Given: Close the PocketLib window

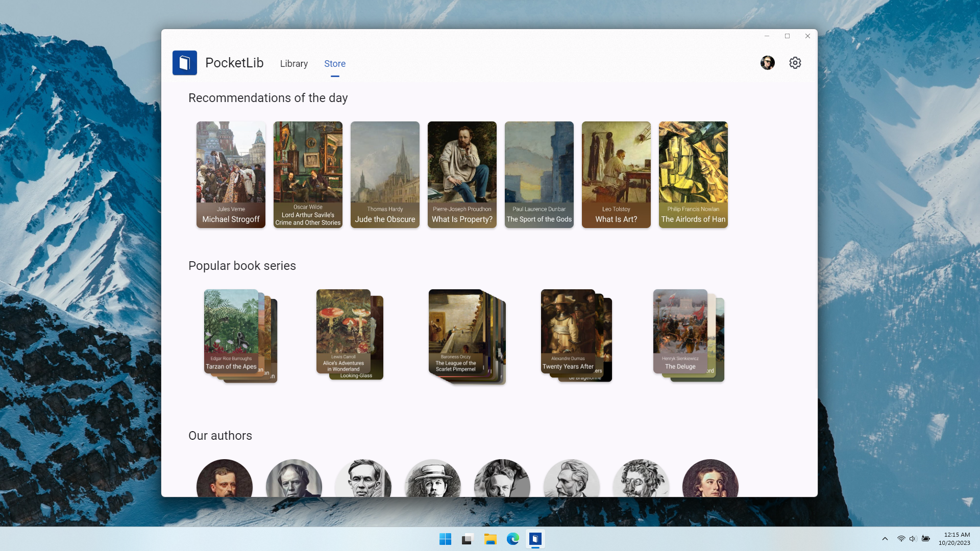Looking at the screenshot, I should click(807, 36).
